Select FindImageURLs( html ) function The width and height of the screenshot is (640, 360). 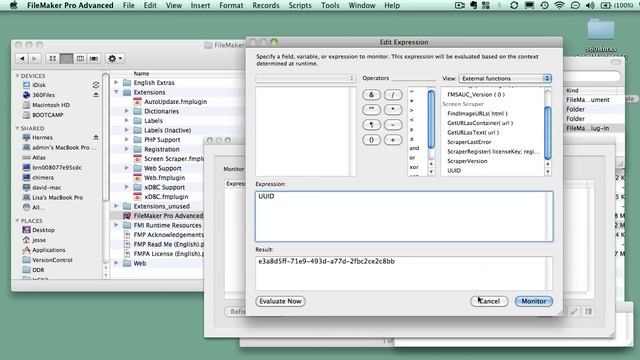(x=477, y=113)
